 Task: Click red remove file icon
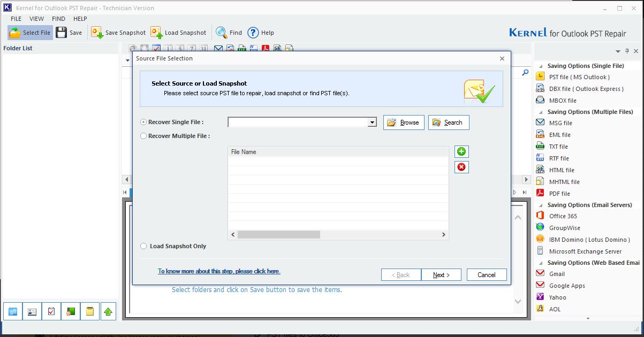click(461, 167)
